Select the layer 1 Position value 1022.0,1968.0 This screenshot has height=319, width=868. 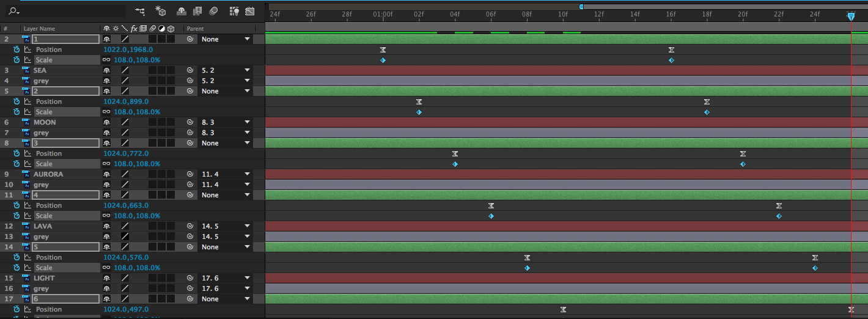128,50
